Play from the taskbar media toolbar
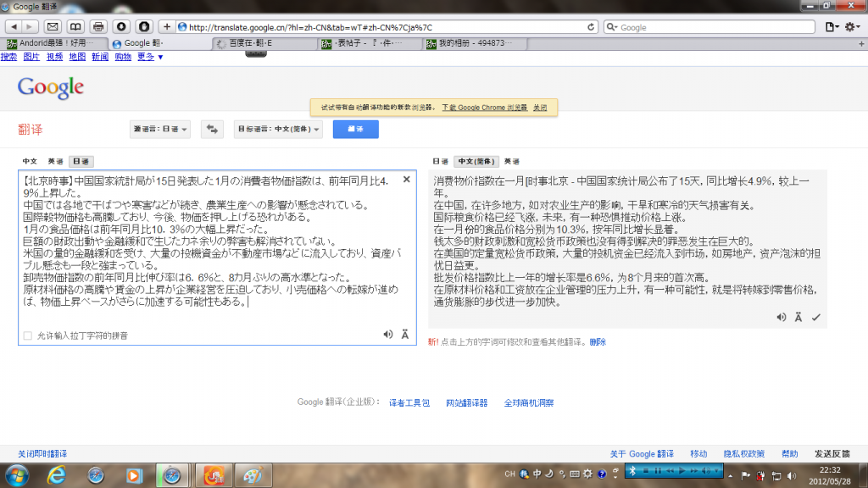 (682, 471)
